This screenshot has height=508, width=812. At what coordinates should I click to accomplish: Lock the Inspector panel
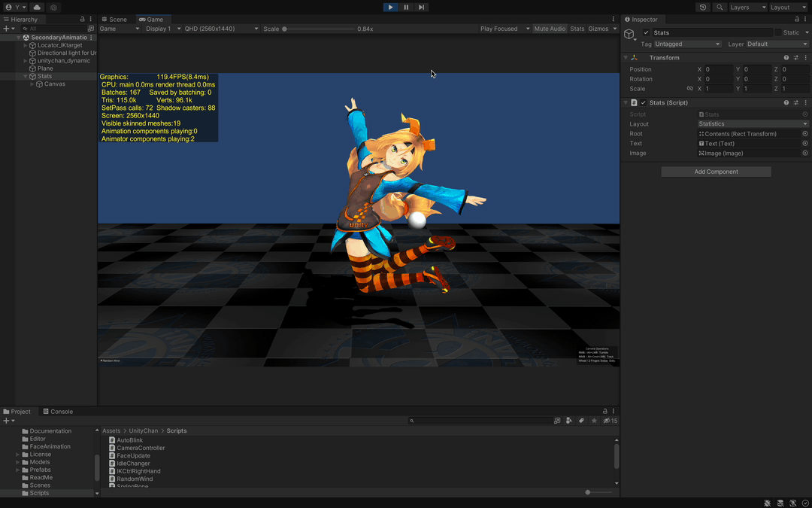click(x=797, y=19)
